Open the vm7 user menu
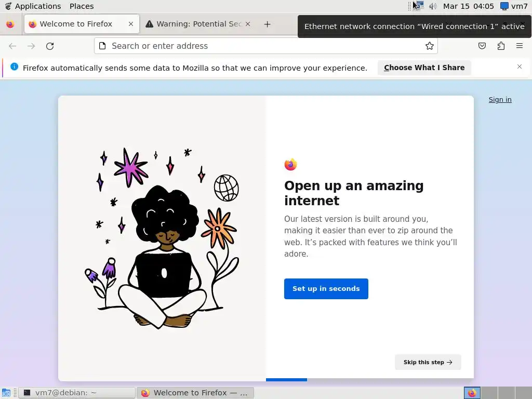 (514, 6)
